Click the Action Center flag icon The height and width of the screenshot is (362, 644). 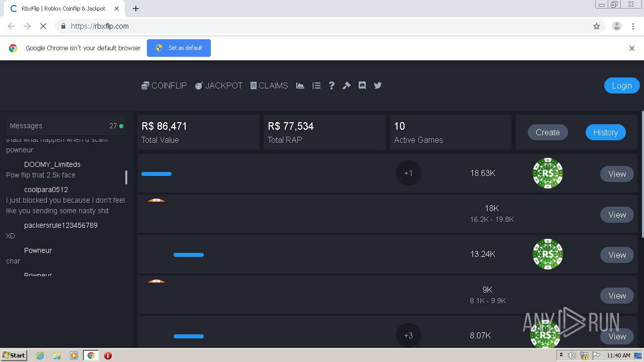(596, 355)
